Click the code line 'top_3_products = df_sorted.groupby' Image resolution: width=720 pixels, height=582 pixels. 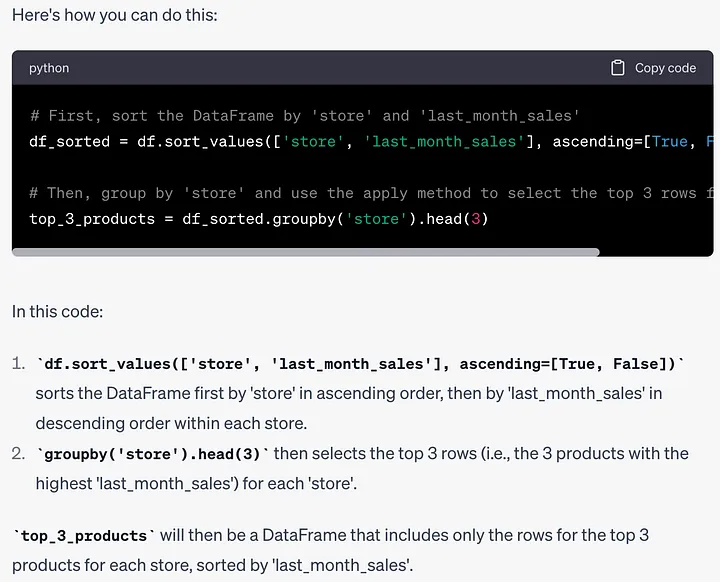(x=259, y=219)
